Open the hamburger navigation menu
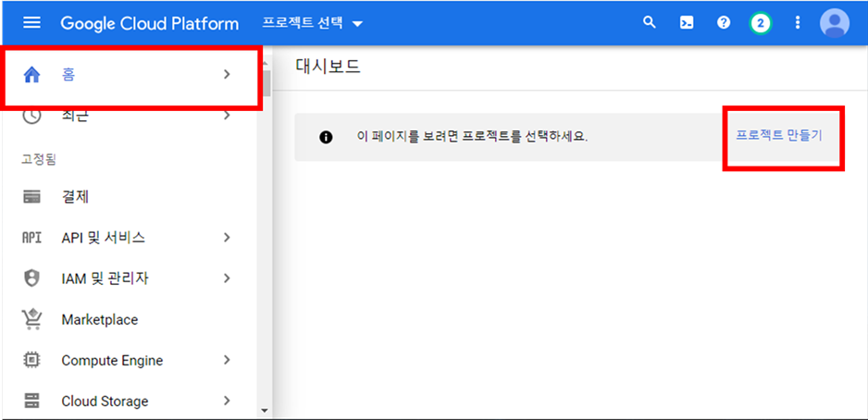868x420 pixels. [x=31, y=23]
